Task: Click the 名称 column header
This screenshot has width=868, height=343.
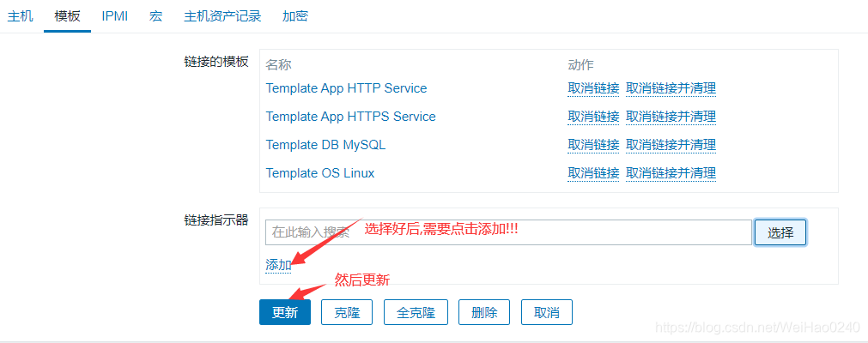Action: [278, 65]
